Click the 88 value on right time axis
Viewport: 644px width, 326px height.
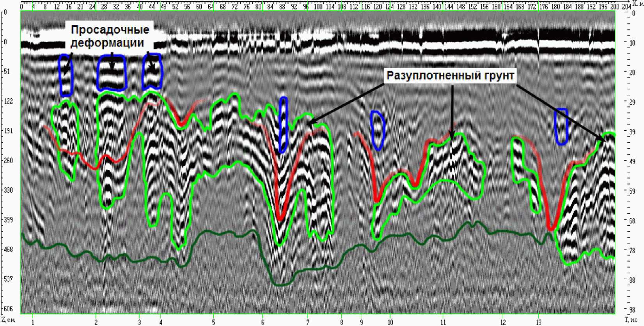(632, 280)
